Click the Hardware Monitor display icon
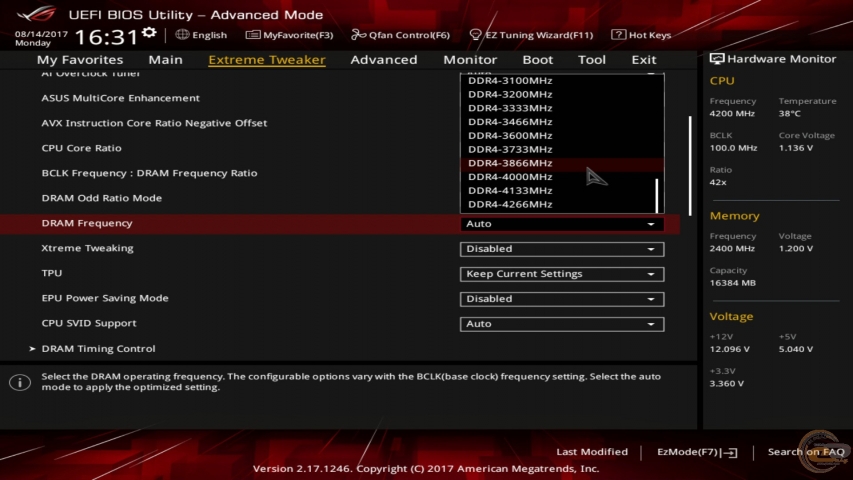The width and height of the screenshot is (853, 480). (x=716, y=59)
